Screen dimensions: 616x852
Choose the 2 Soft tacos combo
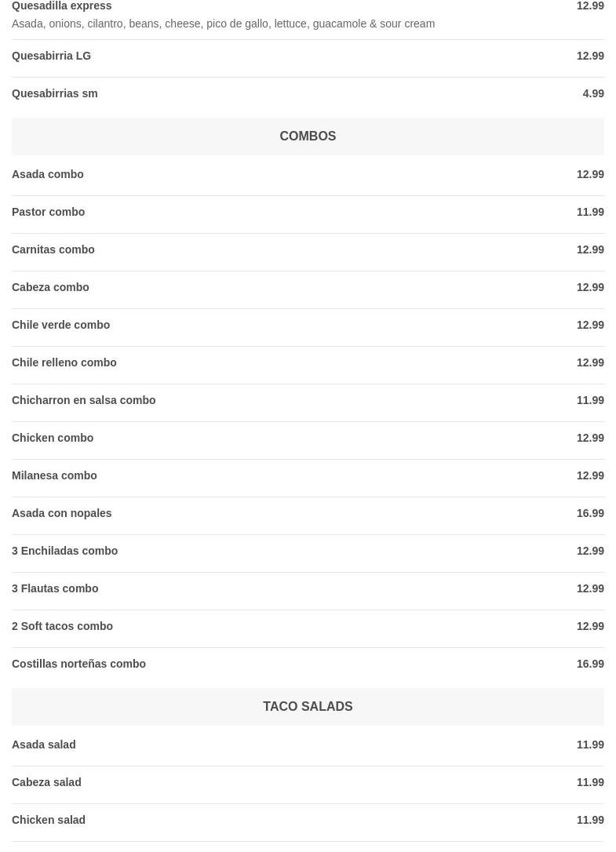[x=63, y=626]
